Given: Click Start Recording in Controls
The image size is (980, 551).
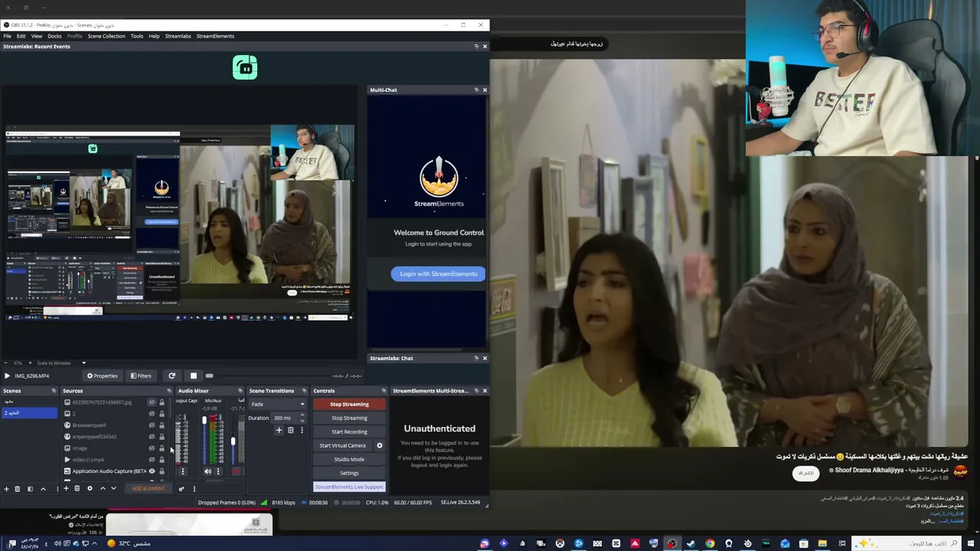Looking at the screenshot, I should [x=349, y=432].
